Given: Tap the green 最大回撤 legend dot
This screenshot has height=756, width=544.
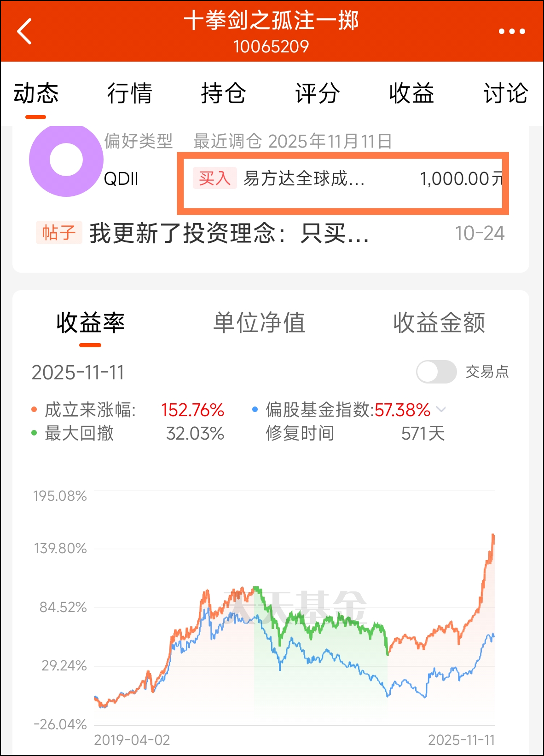Looking at the screenshot, I should point(34,433).
